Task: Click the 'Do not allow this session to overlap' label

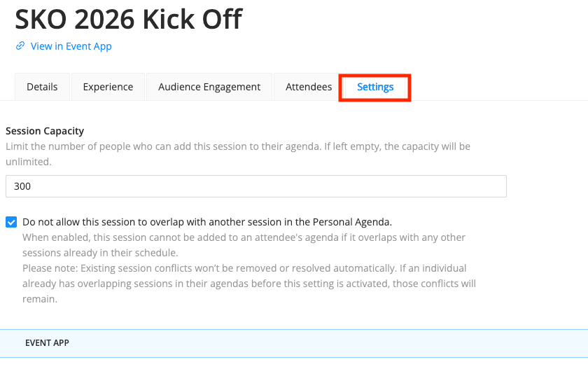Action: pyautogui.click(x=206, y=222)
